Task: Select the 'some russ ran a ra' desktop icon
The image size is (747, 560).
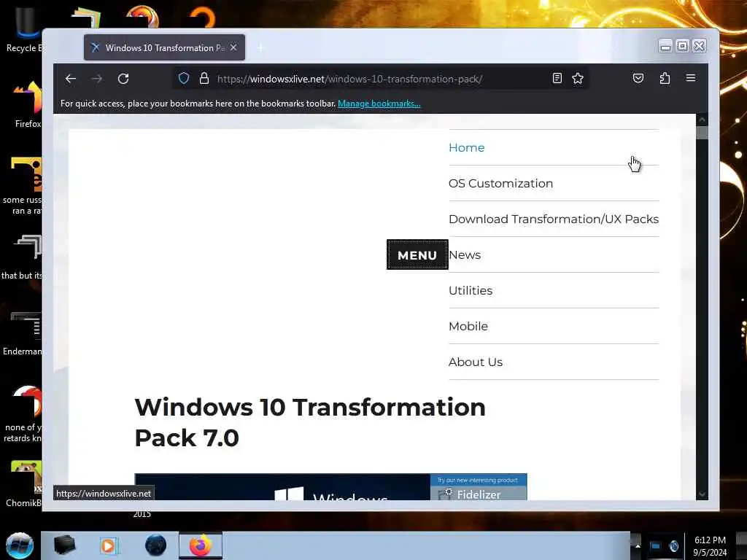Action: (x=23, y=187)
